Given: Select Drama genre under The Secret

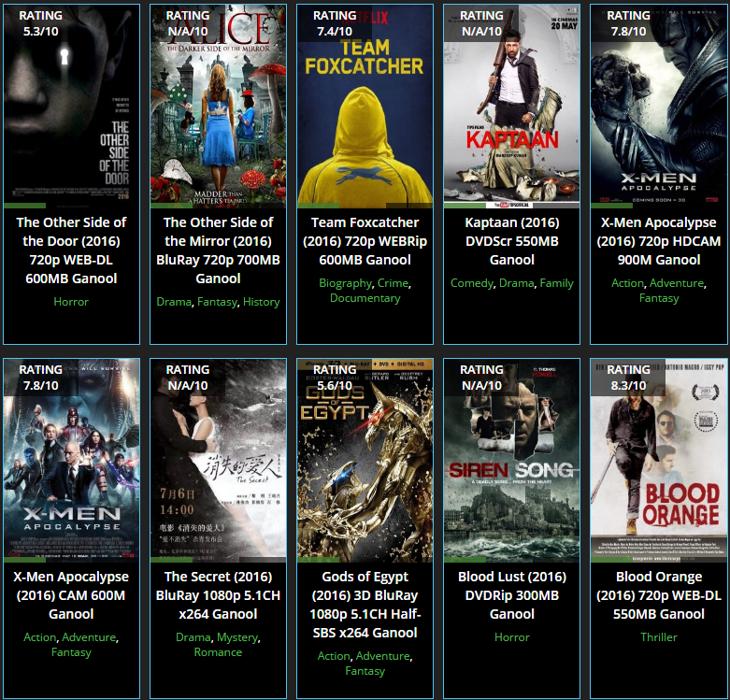Looking at the screenshot, I should 193,637.
